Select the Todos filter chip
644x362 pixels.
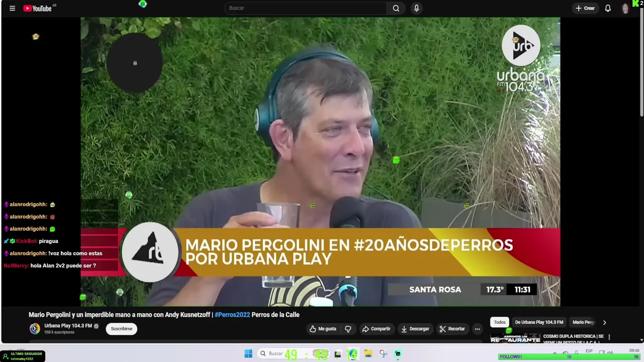tap(500, 322)
